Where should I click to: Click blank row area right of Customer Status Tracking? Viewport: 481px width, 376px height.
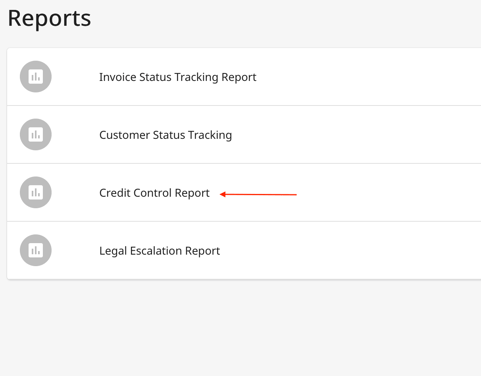(x=357, y=135)
